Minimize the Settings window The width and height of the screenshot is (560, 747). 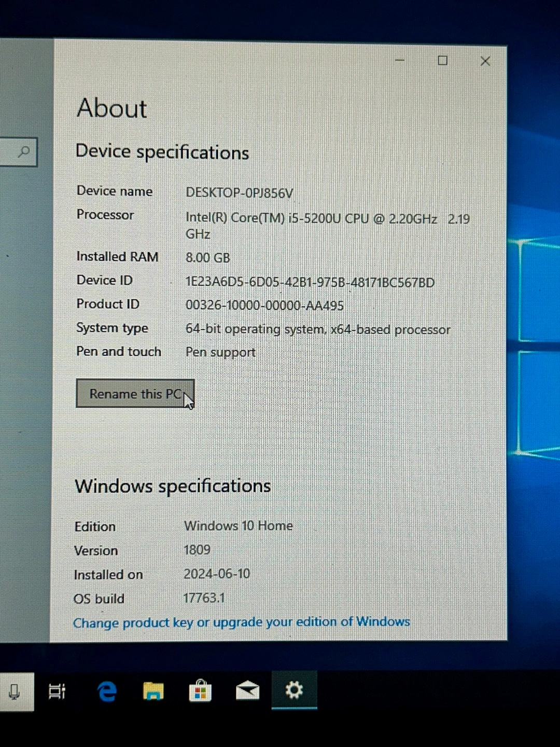(x=400, y=61)
